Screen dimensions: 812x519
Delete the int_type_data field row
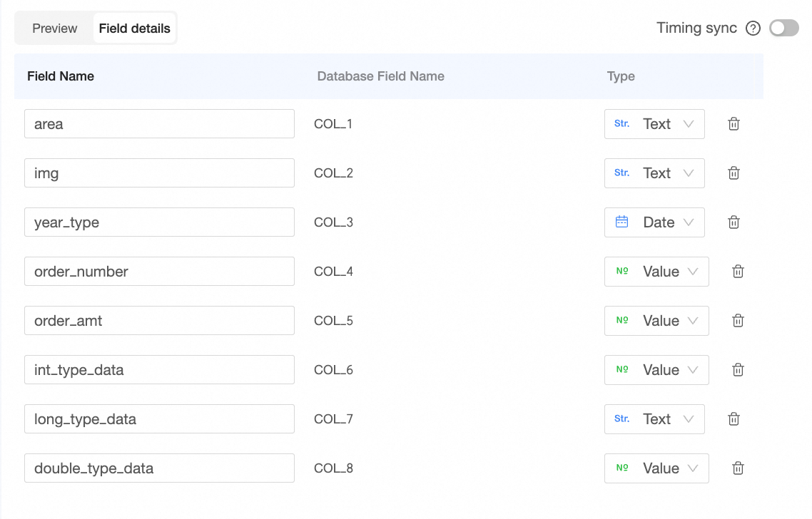(x=738, y=369)
